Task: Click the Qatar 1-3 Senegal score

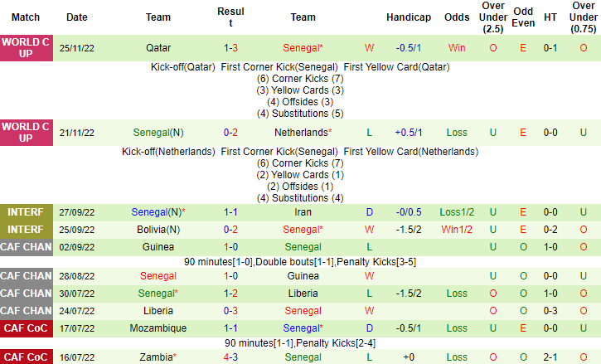Action: pos(230,48)
